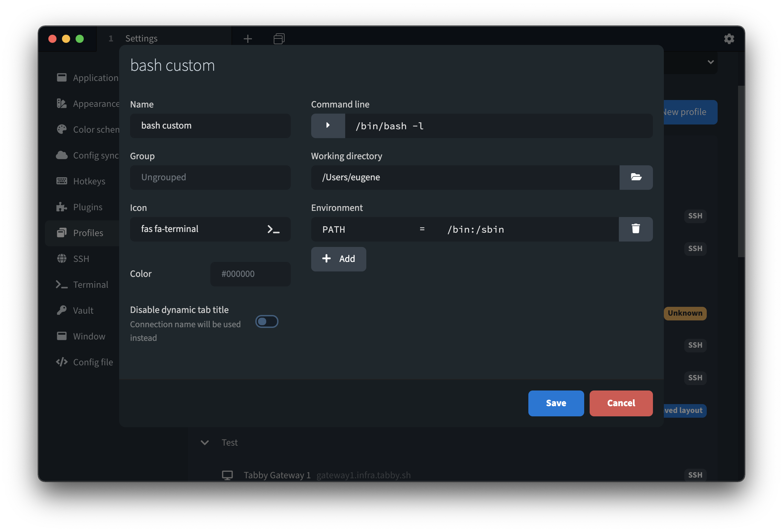Click the terminal icon preview in Icon field
The height and width of the screenshot is (532, 783).
pos(273,229)
